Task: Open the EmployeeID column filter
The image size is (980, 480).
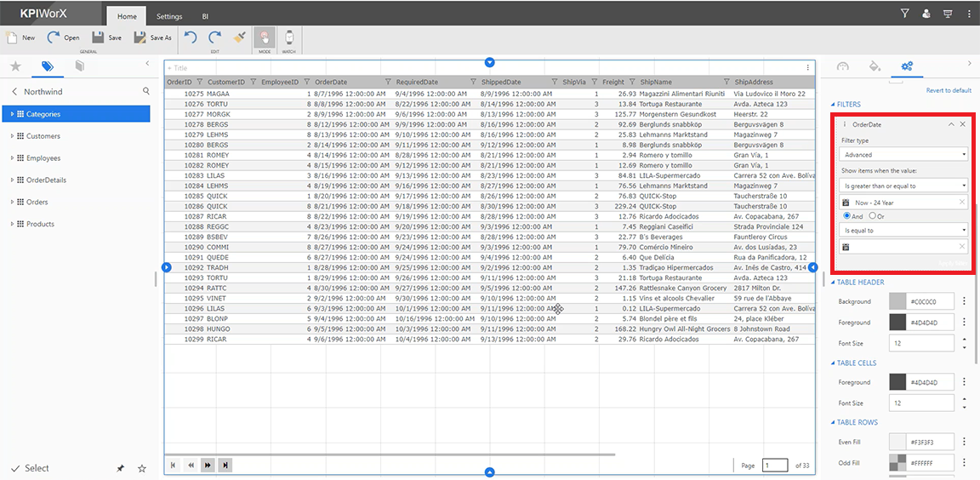Action: click(x=307, y=82)
